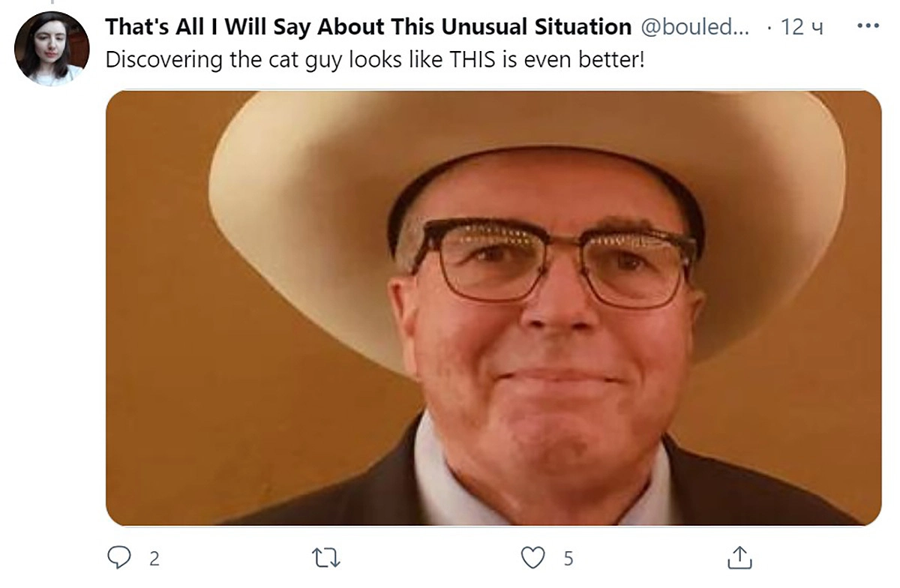The image size is (900, 588).
Task: Click the man's glasses in the photo
Action: click(x=553, y=261)
